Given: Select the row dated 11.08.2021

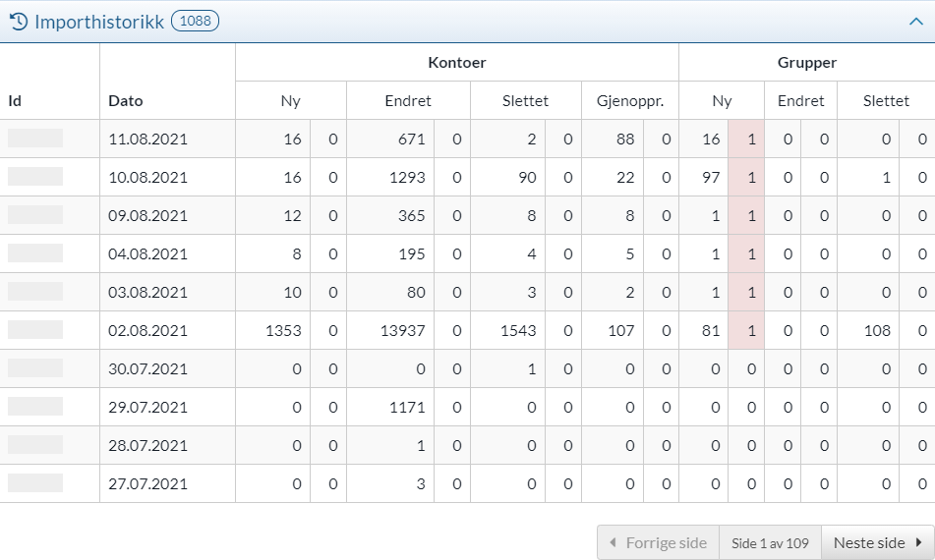Looking at the screenshot, I should [x=147, y=139].
